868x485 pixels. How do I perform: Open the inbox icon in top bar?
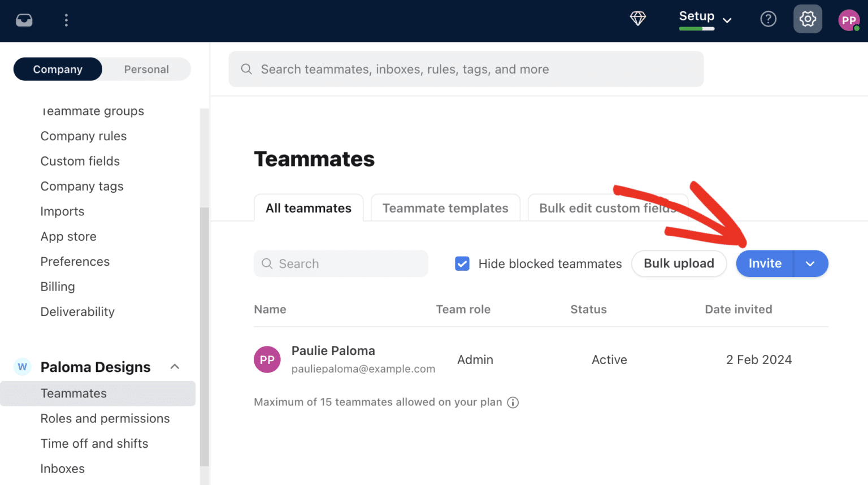tap(24, 19)
